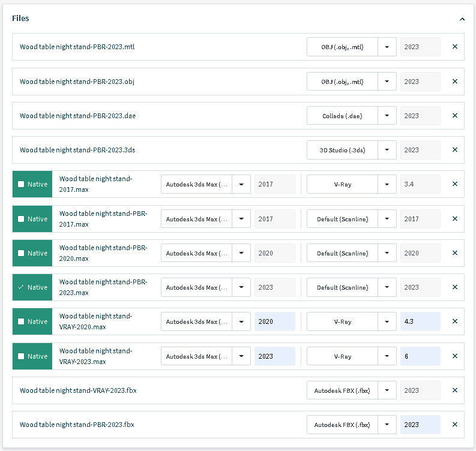
Task: Delete the PBR-2023.3ds file row
Action: pyautogui.click(x=454, y=150)
